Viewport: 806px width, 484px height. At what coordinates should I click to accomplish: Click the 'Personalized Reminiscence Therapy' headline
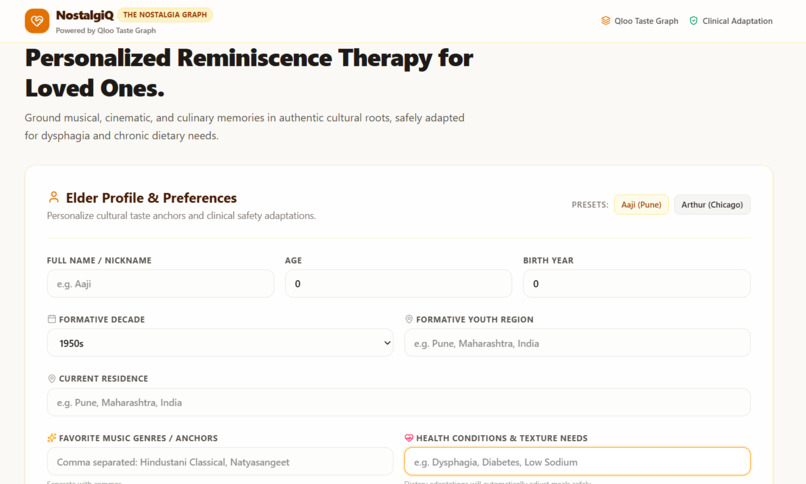click(x=249, y=73)
